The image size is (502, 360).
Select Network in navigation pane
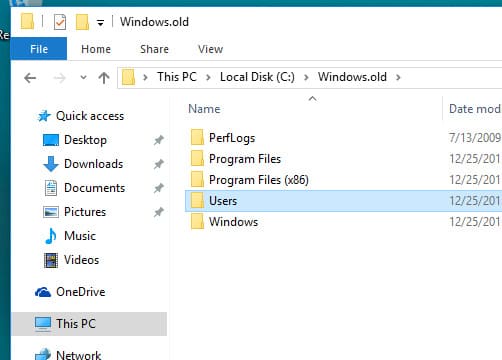click(x=79, y=355)
